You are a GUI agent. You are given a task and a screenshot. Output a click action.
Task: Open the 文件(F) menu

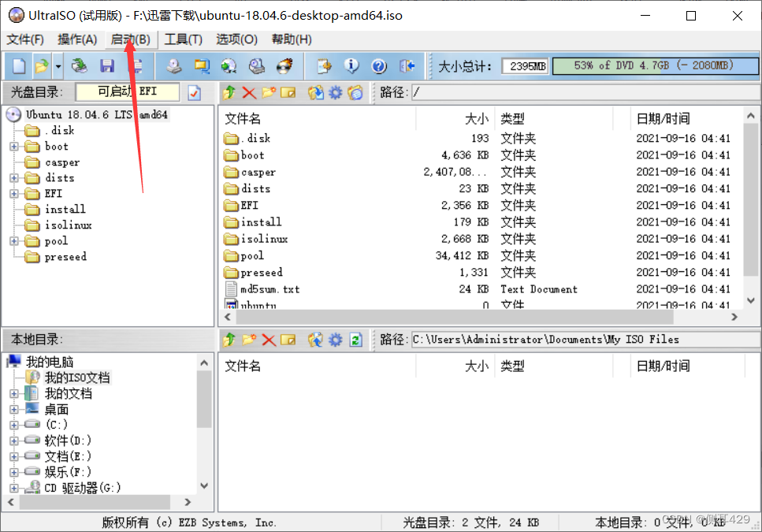click(25, 39)
